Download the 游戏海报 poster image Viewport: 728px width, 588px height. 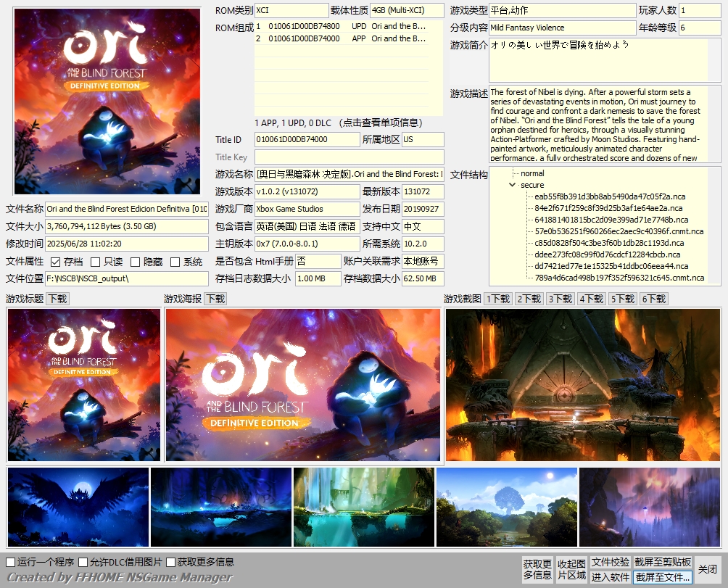[216, 299]
